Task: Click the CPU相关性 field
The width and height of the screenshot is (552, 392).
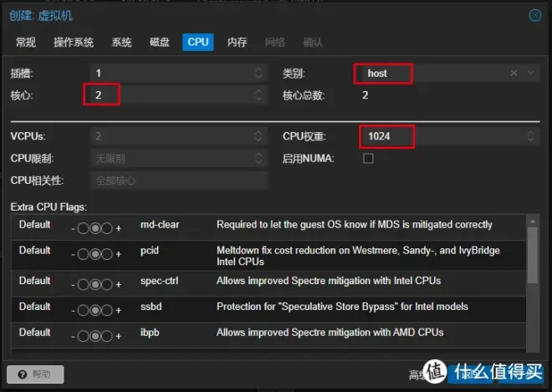Action: tap(179, 181)
